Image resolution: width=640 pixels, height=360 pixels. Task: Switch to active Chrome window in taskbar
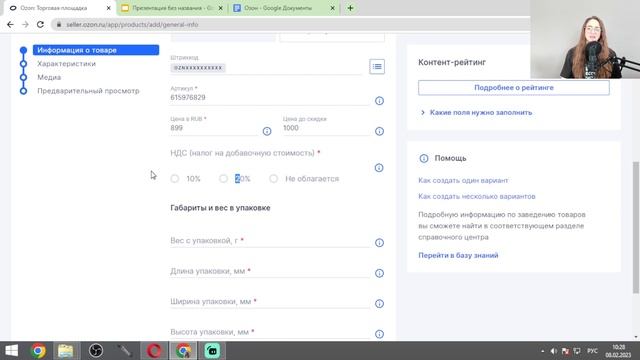183,351
